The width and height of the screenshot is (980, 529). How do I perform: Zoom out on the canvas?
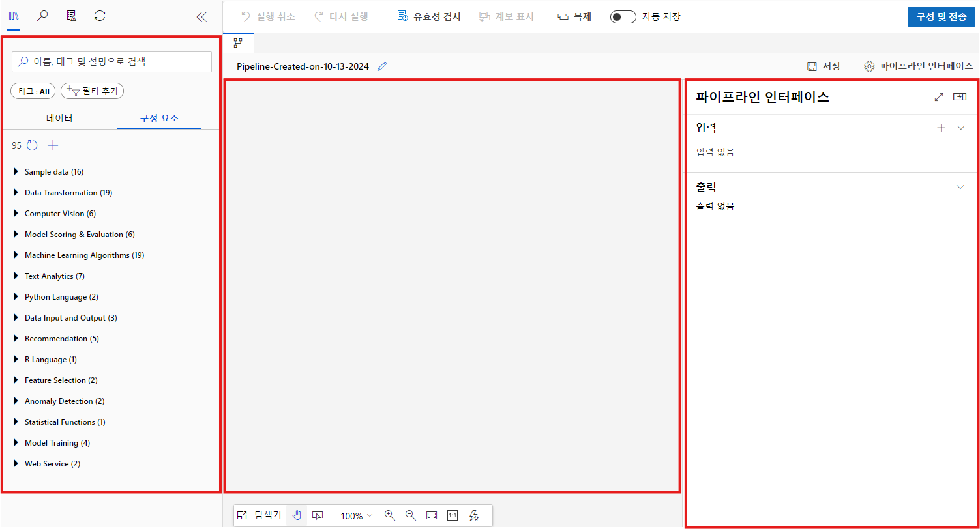pos(411,515)
